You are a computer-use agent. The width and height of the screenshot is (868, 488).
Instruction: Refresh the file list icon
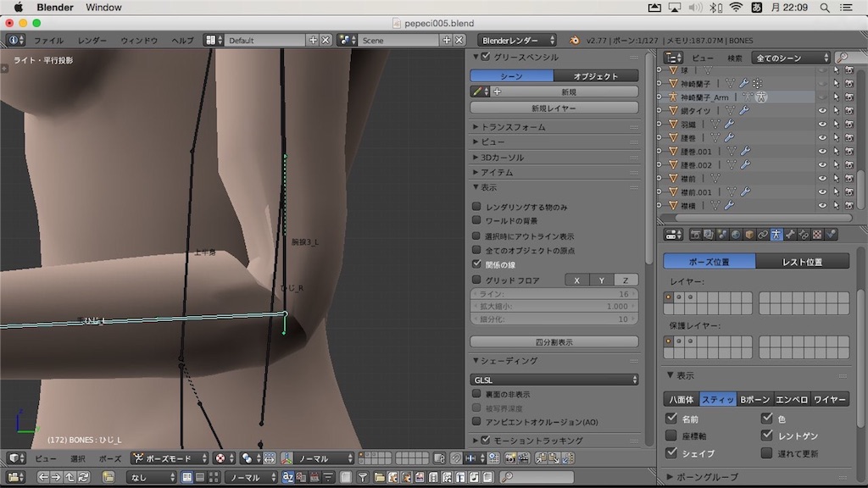[x=84, y=477]
